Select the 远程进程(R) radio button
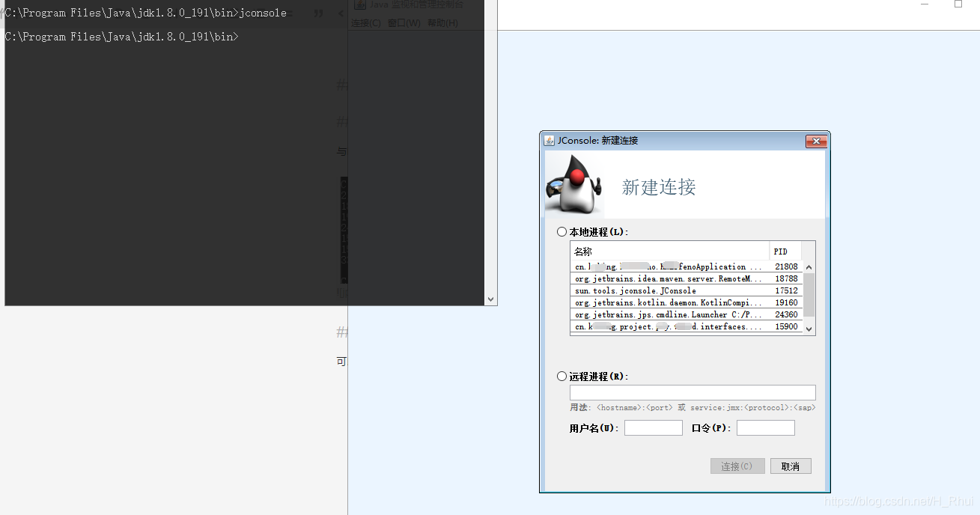This screenshot has width=980, height=515. coord(562,377)
